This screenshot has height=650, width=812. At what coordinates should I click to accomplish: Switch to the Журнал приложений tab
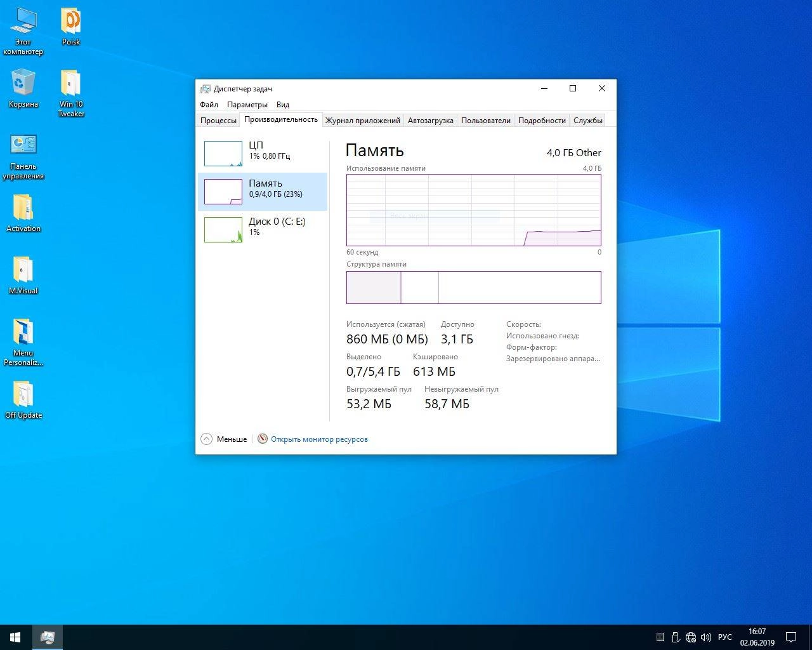point(363,121)
